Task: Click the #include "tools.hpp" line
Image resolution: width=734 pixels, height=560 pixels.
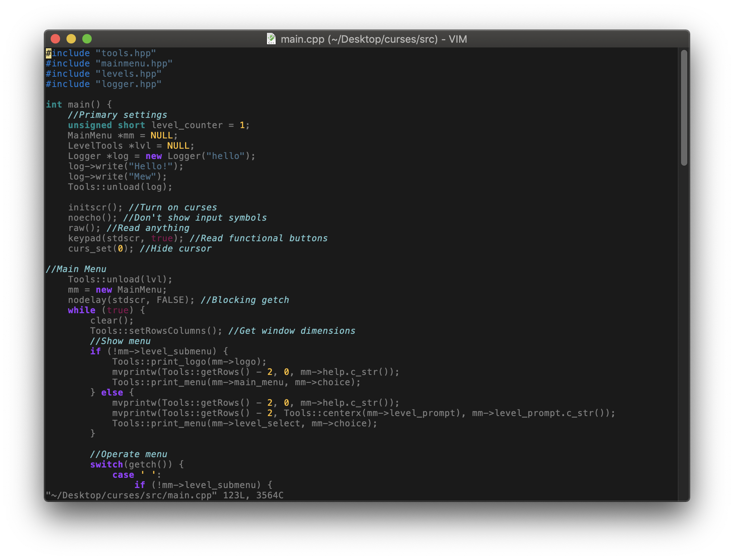Action: [101, 53]
